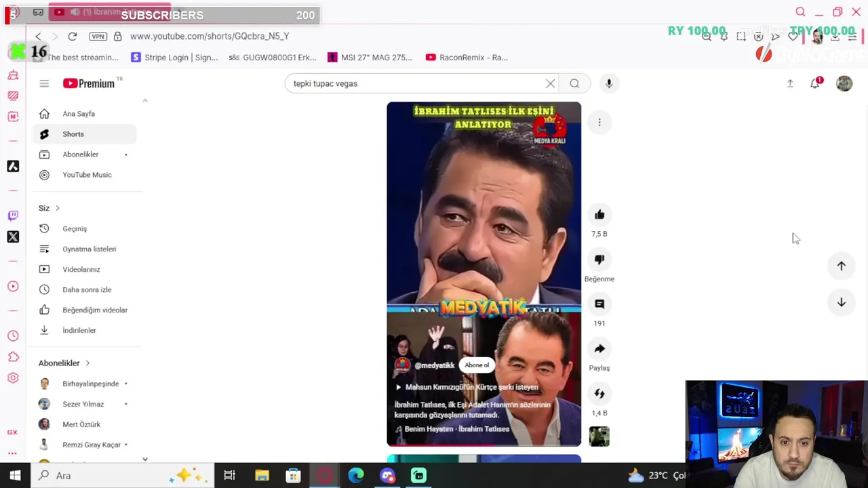Click the remix icon showing 1,4 B

(599, 394)
